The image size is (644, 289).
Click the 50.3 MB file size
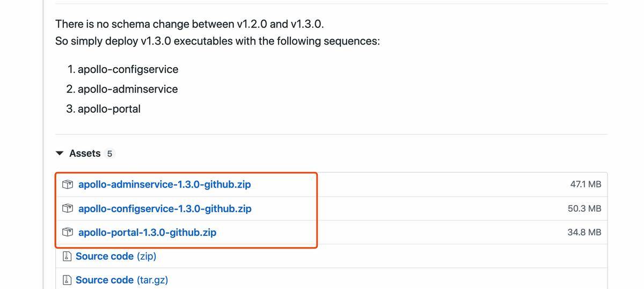(x=584, y=208)
